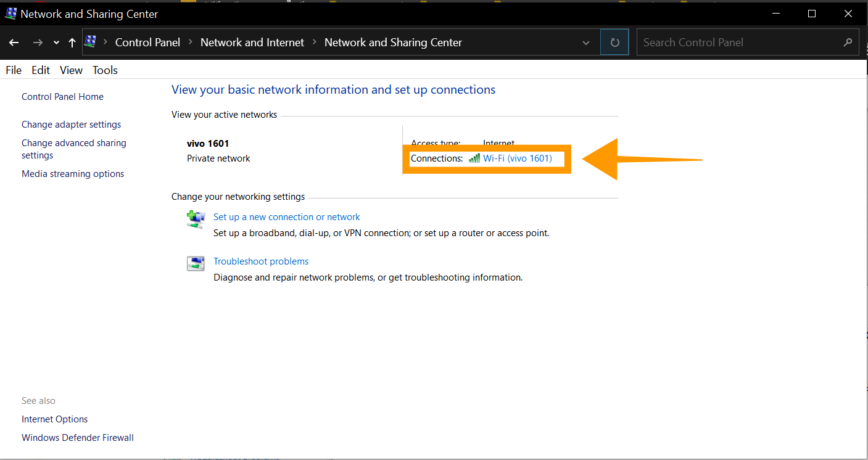Expand chevron before Network and Sharing Center breadcrumb
The image size is (868, 460).
(314, 43)
